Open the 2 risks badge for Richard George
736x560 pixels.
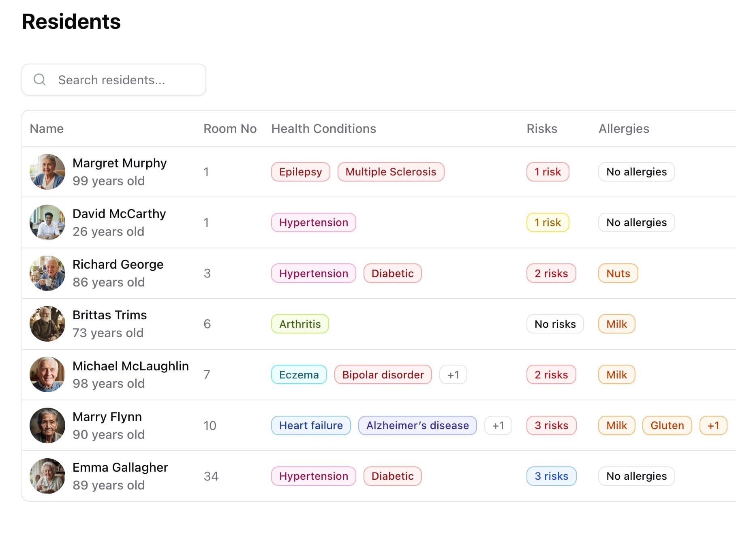point(551,273)
